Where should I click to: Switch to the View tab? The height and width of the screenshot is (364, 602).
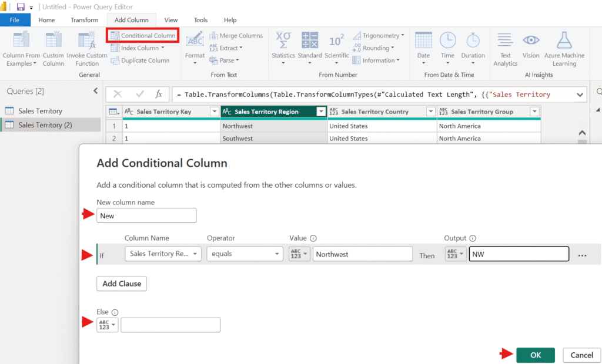(x=171, y=20)
